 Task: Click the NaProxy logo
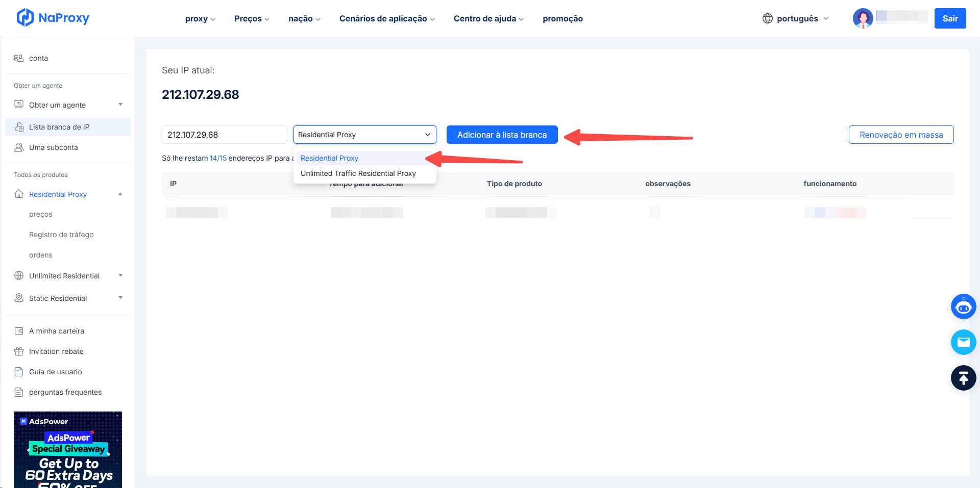point(53,18)
